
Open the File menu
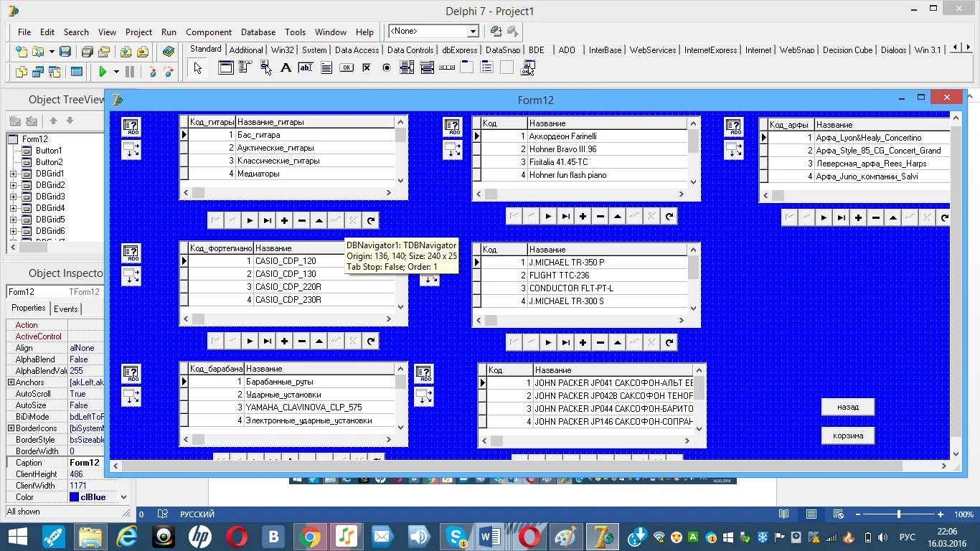tap(24, 32)
